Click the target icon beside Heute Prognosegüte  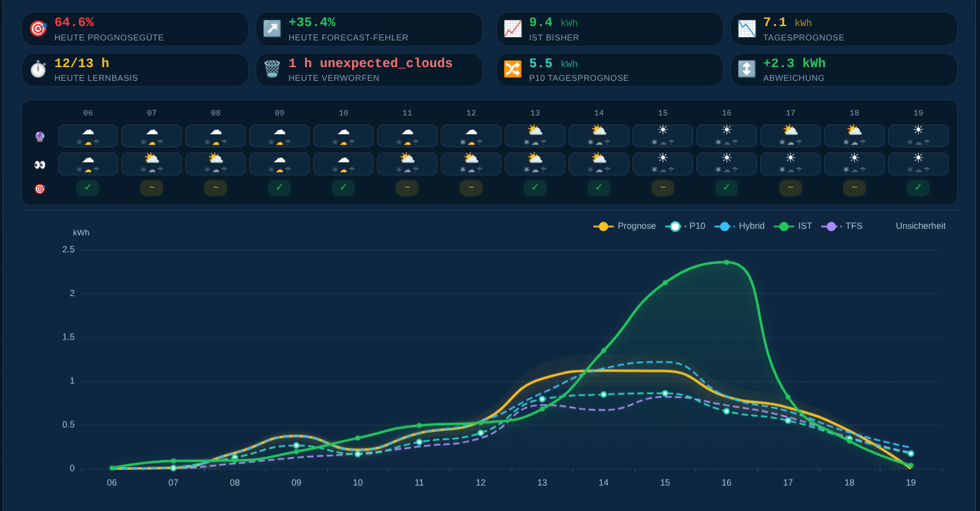pos(38,29)
